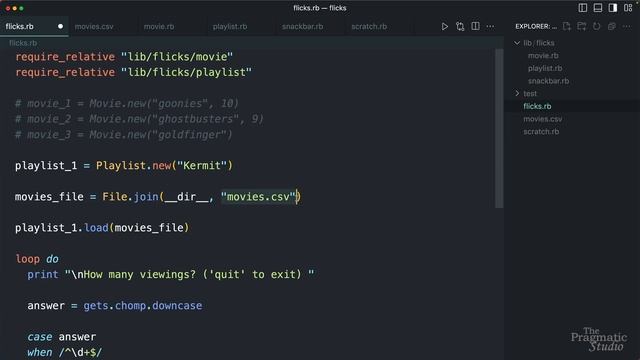Screen dimensions: 640x360
Task: Collapse all folders in Explorer
Action: point(611,26)
